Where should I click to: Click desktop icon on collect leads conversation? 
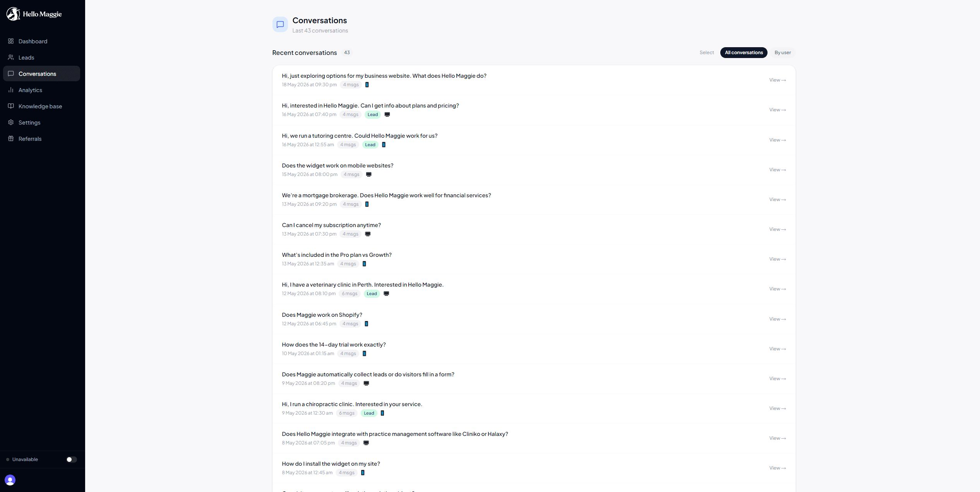366,383
